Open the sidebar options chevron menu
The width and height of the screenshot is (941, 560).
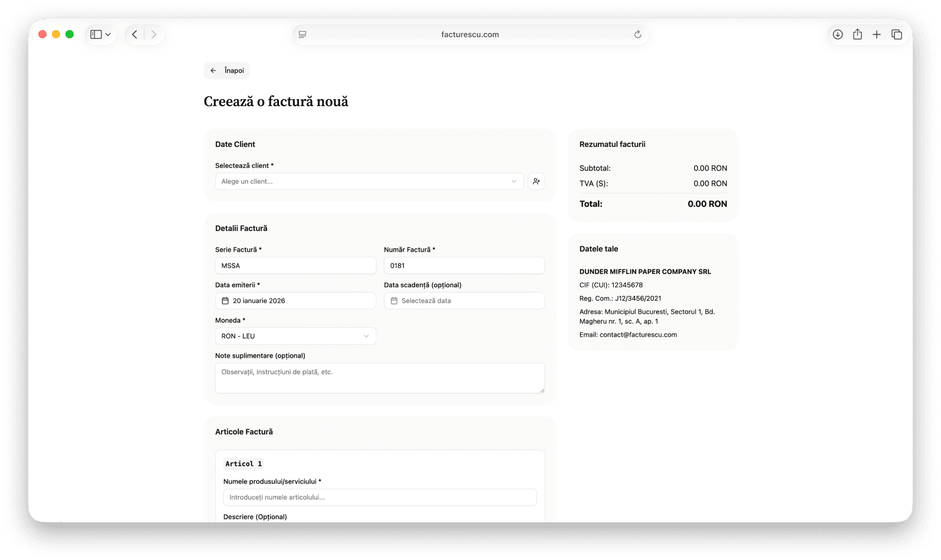click(108, 35)
